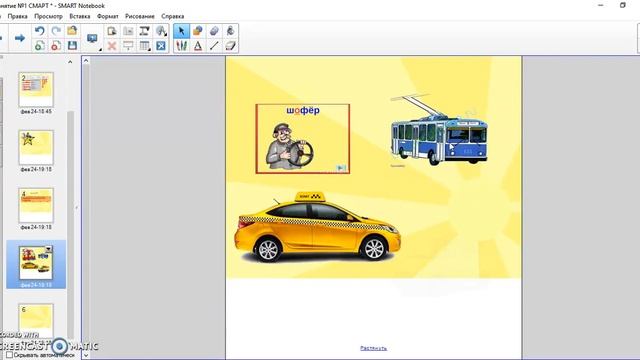Image resolution: width=640 pixels, height=360 pixels.
Task: Select page 4 thumbnail
Action: [36, 205]
